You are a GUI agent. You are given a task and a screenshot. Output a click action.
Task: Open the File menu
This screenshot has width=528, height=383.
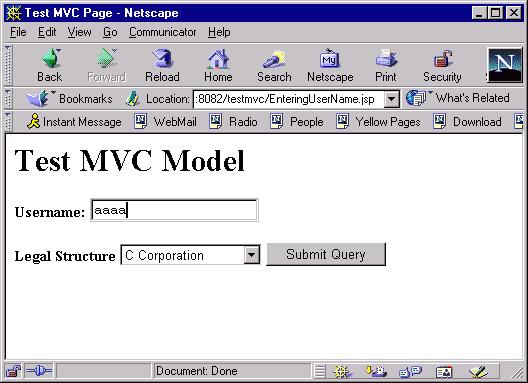pyautogui.click(x=18, y=32)
